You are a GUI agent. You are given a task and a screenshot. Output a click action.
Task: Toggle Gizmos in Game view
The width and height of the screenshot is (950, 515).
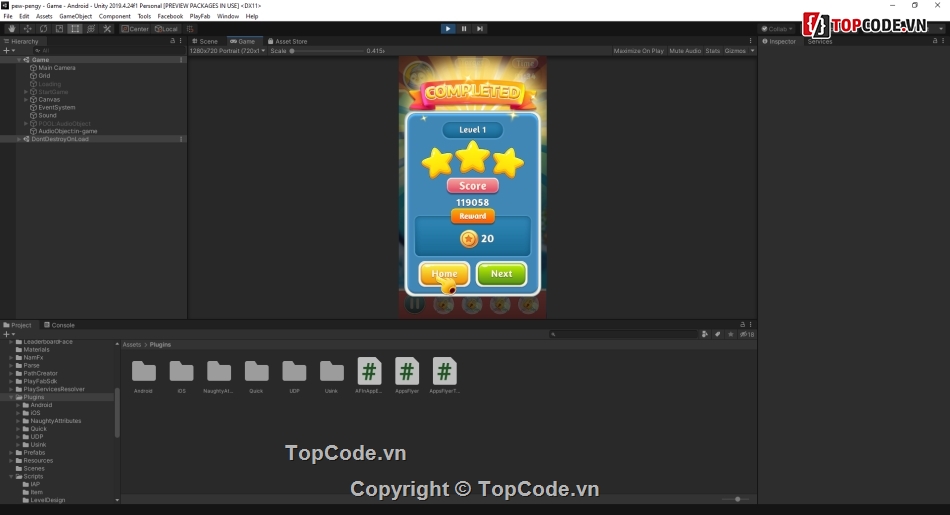pyautogui.click(x=735, y=51)
